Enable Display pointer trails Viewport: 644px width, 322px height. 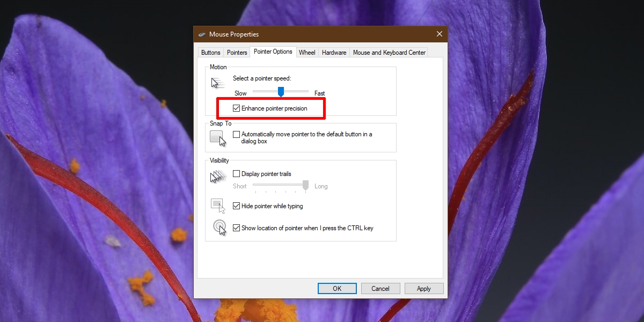[237, 174]
